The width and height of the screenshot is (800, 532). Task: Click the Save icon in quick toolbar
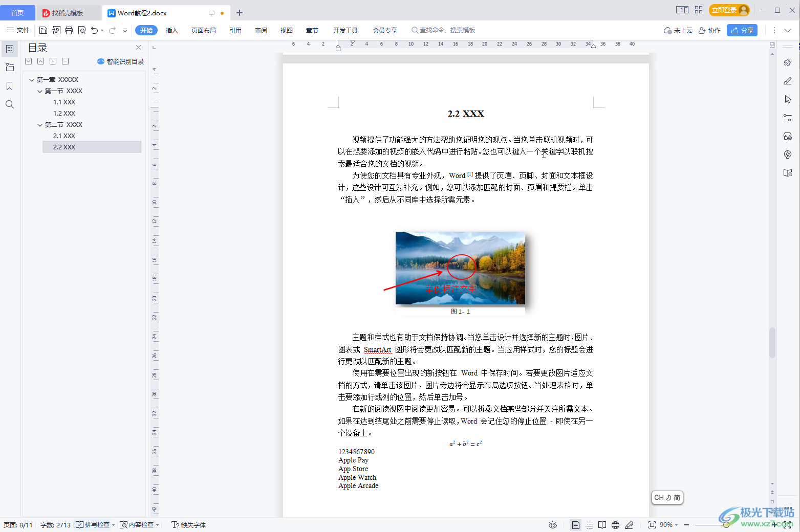[x=44, y=30]
